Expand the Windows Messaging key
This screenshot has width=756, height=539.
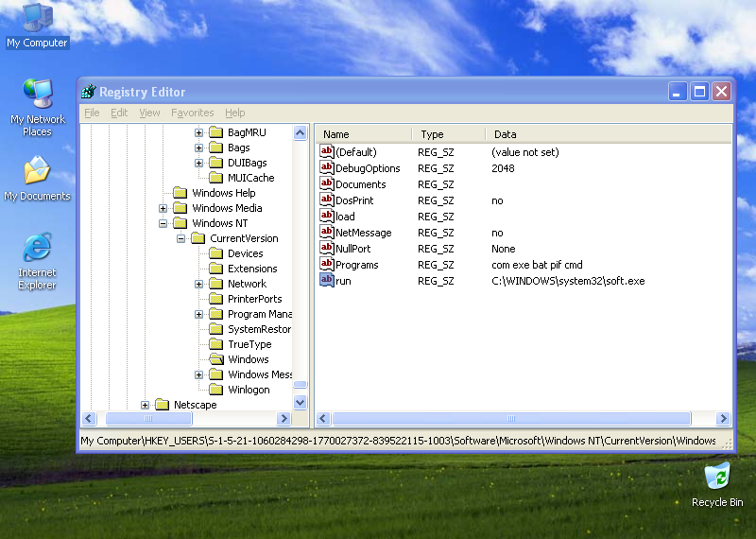point(198,374)
